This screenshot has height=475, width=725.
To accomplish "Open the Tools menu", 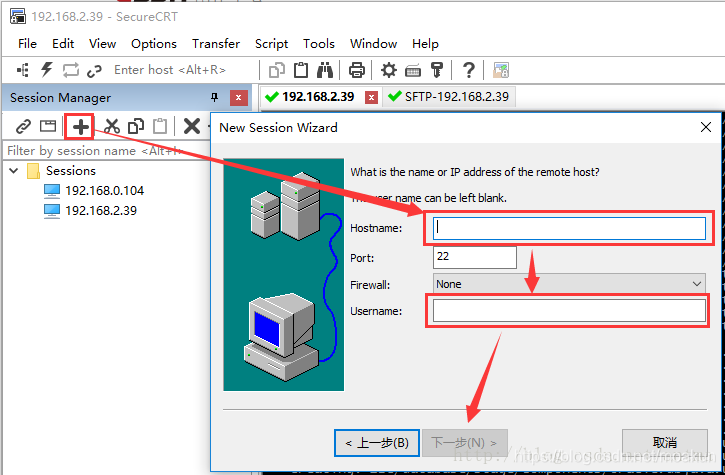I will tap(319, 43).
